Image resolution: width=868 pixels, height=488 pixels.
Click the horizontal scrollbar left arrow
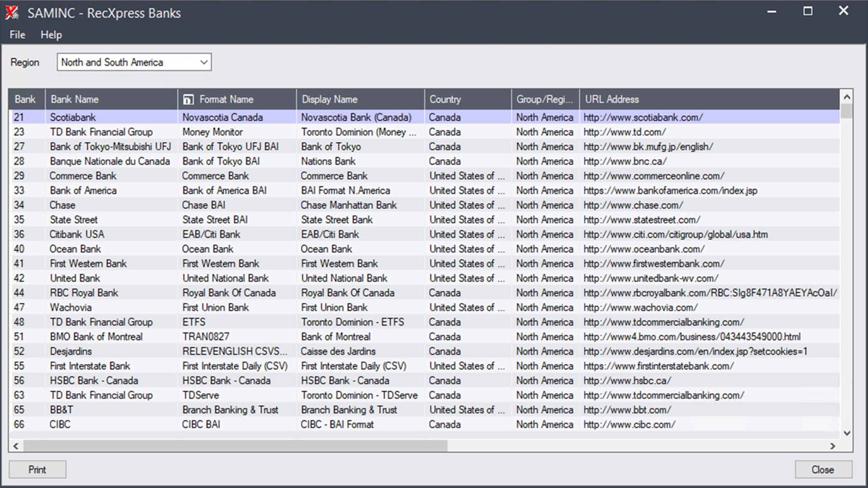(x=16, y=446)
